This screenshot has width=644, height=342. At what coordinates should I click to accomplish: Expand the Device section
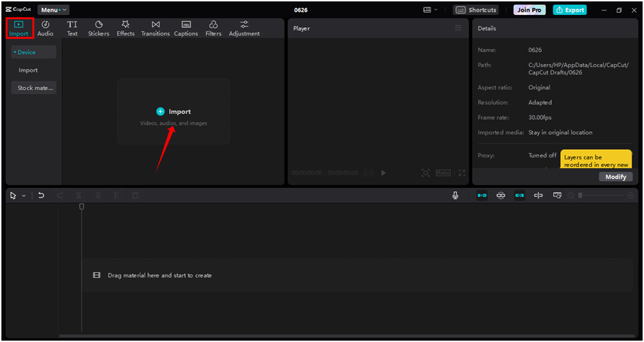(x=33, y=52)
